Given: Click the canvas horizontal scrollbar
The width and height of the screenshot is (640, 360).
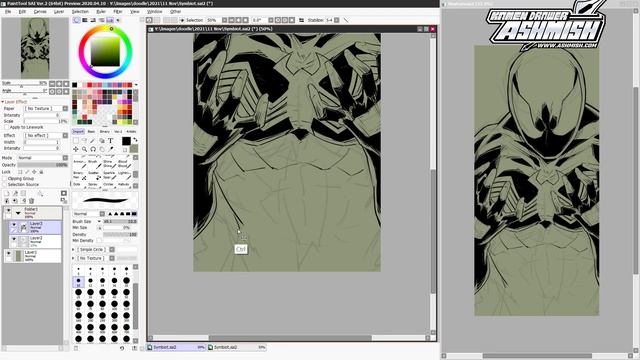Looking at the screenshot, I should [290, 338].
